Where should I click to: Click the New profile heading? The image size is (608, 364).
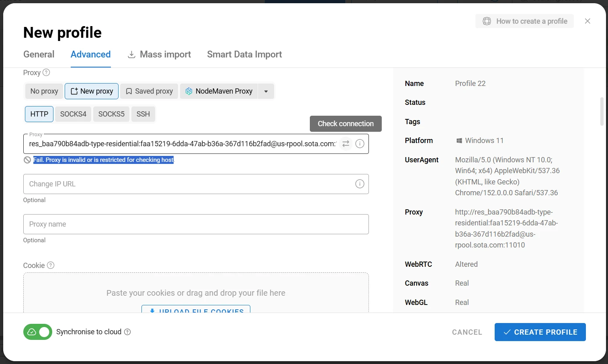62,33
